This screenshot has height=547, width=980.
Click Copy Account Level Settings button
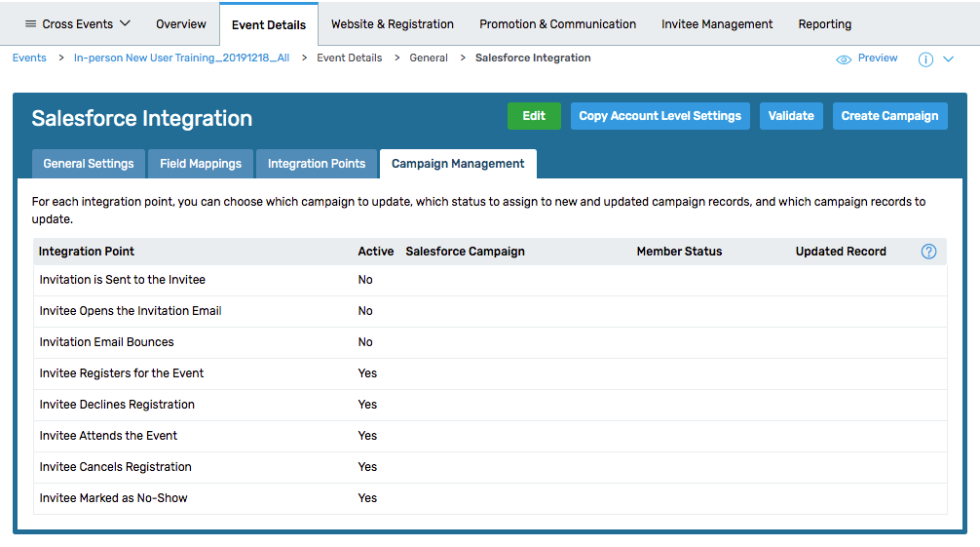coord(660,116)
